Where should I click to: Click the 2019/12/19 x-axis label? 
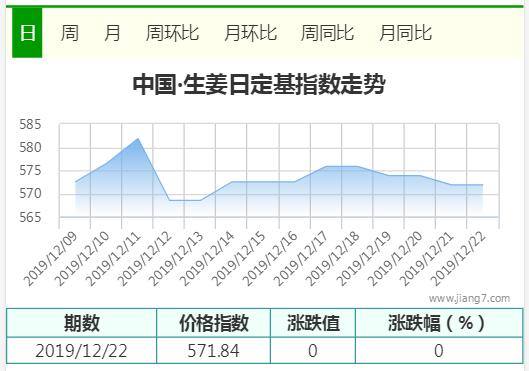[x=363, y=259]
